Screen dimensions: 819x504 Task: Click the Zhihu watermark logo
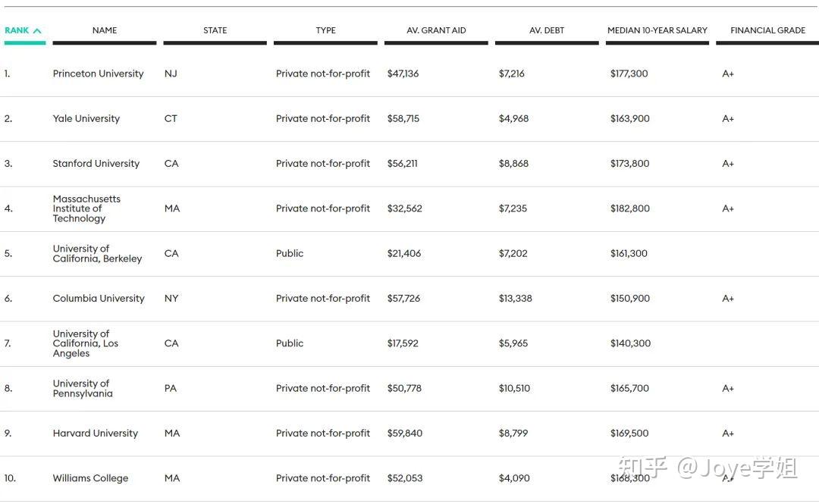(x=643, y=468)
